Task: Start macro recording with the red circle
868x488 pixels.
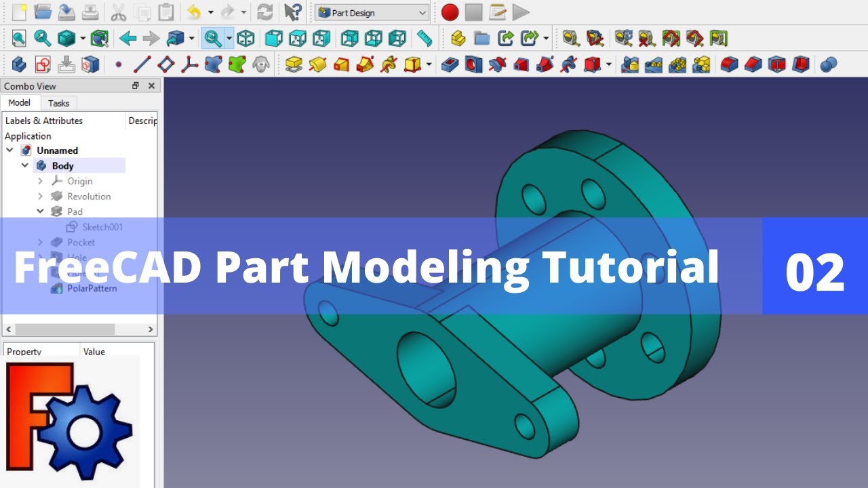Action: click(450, 12)
